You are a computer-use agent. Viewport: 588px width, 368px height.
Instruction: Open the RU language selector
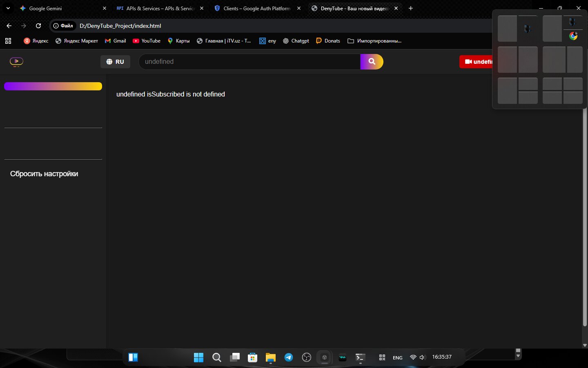pos(115,62)
